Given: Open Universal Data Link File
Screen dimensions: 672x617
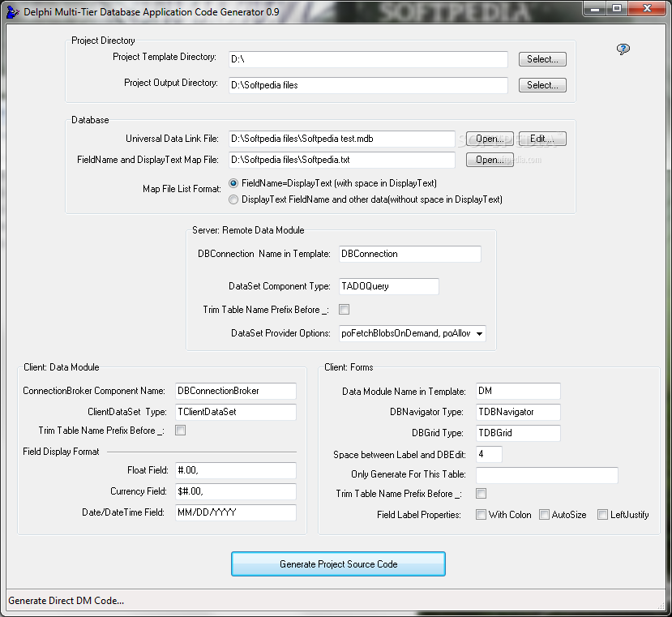Looking at the screenshot, I should pos(490,139).
